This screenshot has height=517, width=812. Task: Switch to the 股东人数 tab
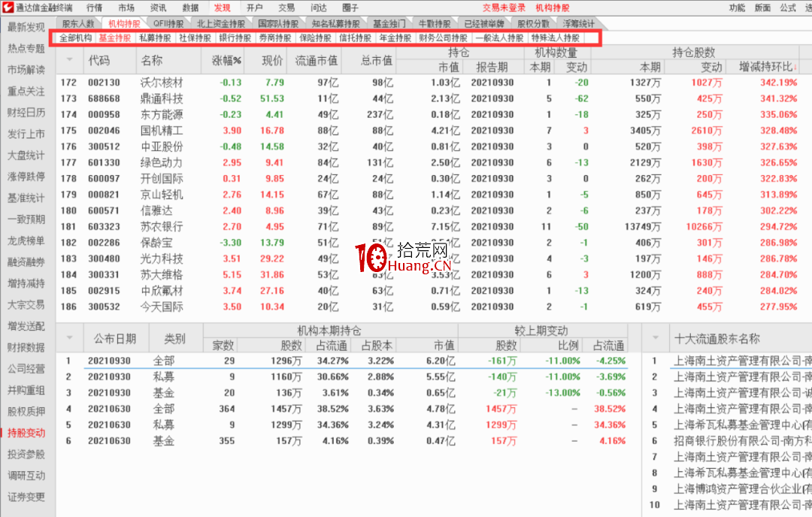[78, 24]
